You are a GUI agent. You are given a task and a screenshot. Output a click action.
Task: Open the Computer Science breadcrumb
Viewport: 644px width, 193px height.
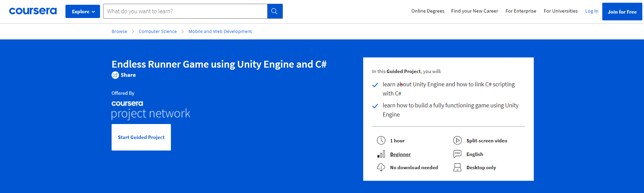pyautogui.click(x=158, y=31)
